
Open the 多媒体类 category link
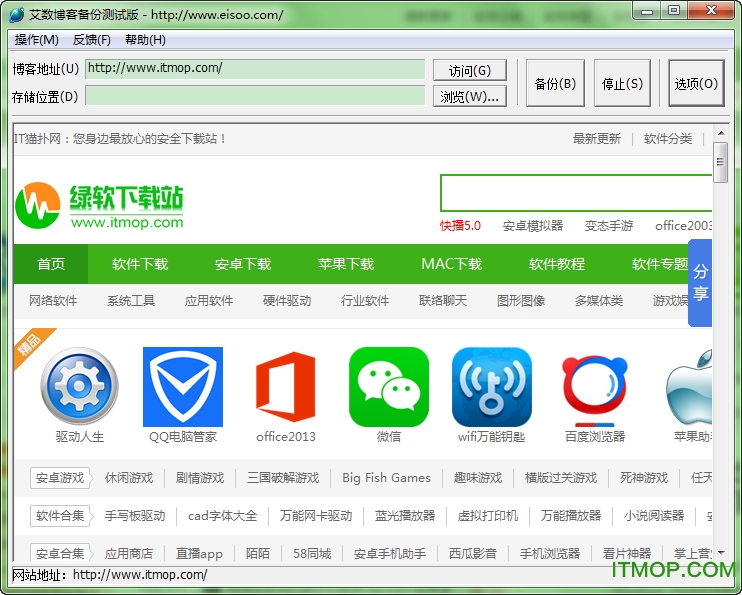(x=599, y=301)
